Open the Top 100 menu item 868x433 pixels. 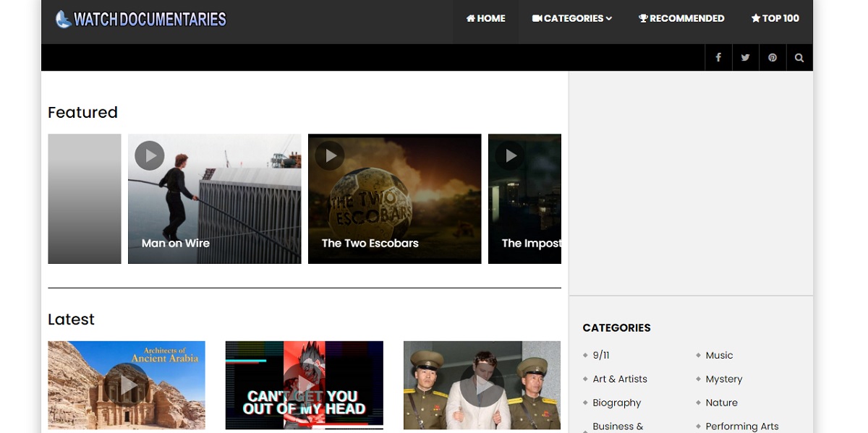775,19
